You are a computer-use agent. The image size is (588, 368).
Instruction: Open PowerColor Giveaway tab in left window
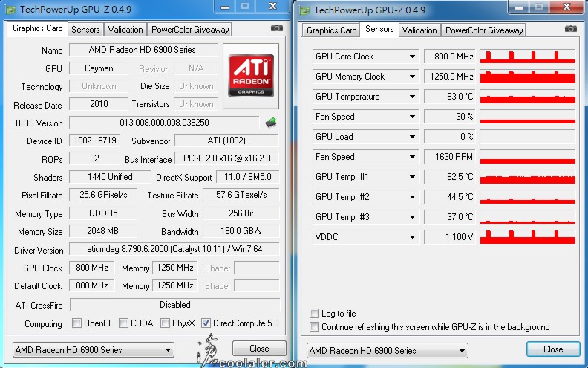pyautogui.click(x=190, y=30)
